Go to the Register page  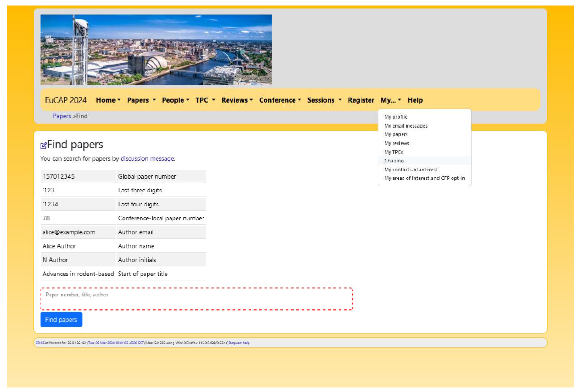(x=361, y=100)
